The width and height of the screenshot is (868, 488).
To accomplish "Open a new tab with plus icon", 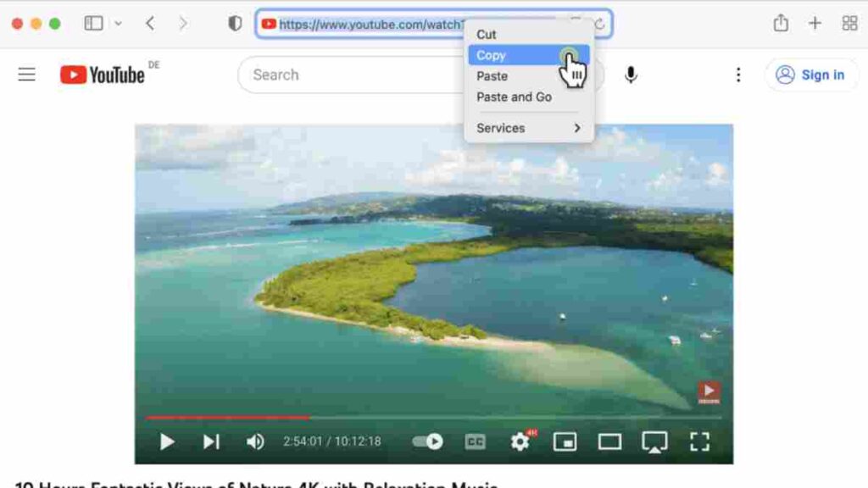I will point(815,23).
